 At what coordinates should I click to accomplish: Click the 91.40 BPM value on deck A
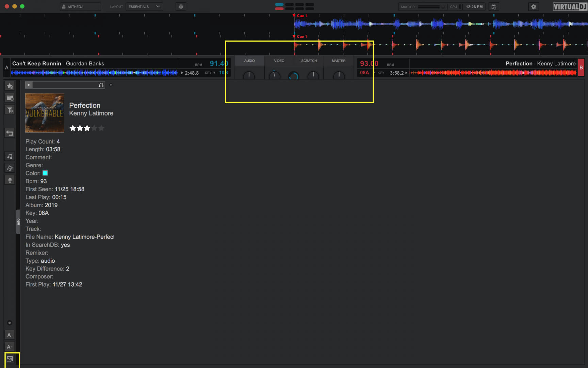click(x=218, y=64)
